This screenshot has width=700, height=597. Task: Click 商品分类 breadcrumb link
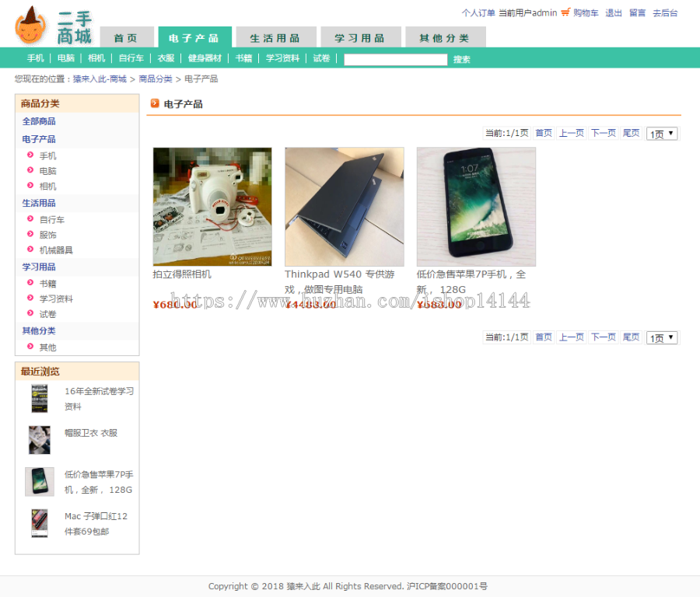coord(156,79)
